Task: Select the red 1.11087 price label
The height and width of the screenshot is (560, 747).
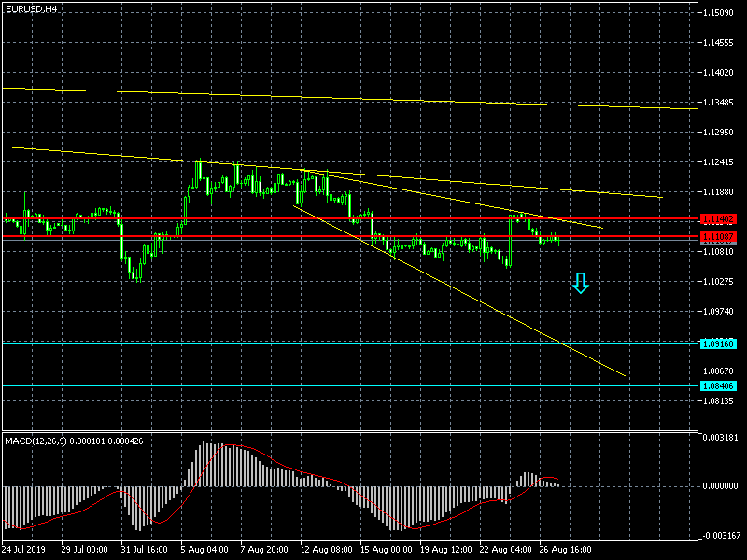Action: (x=718, y=236)
